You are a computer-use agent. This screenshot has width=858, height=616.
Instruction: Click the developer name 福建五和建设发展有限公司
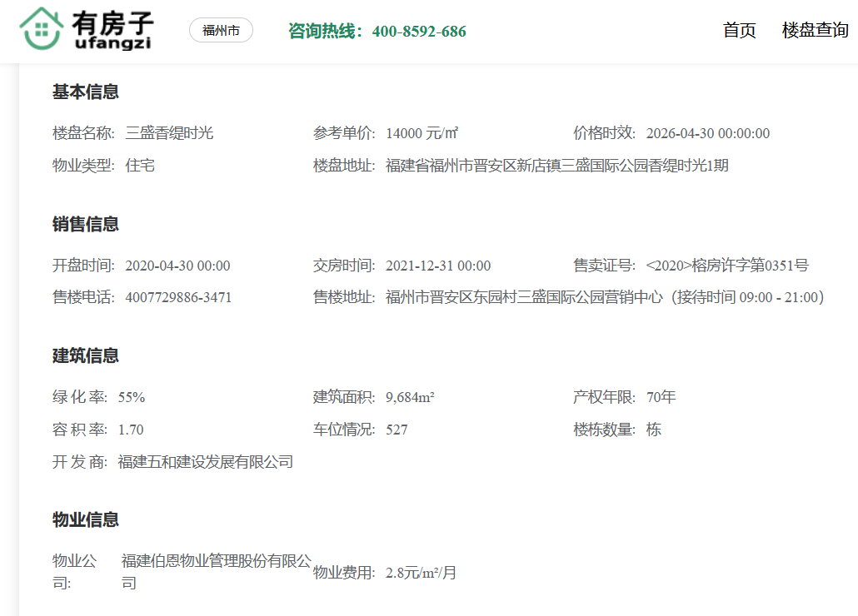205,462
